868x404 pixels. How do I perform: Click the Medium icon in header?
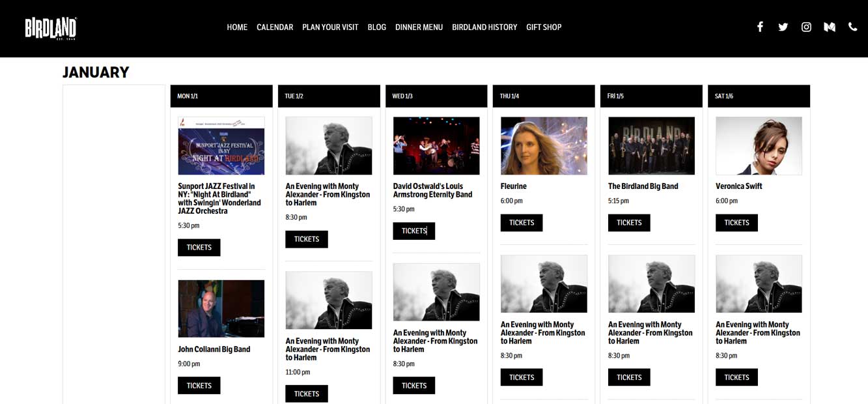830,27
